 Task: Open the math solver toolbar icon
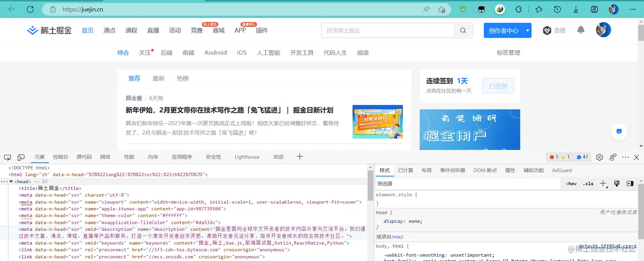coord(594,9)
